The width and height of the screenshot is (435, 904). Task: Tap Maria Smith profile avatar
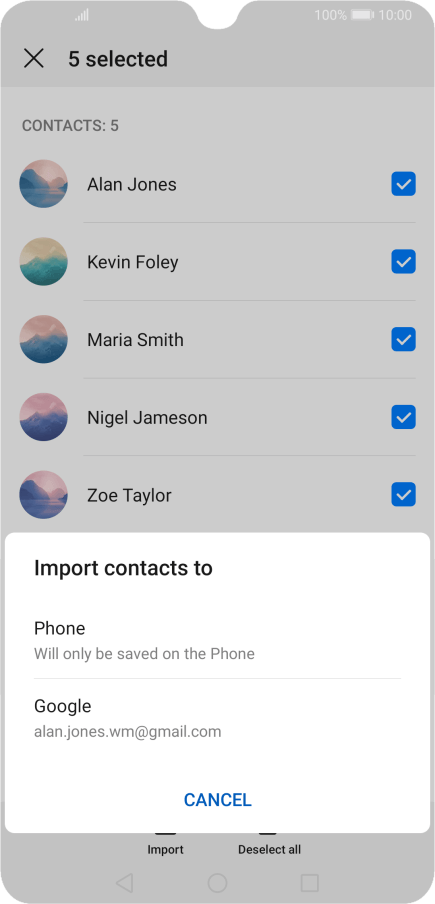pyautogui.click(x=43, y=340)
